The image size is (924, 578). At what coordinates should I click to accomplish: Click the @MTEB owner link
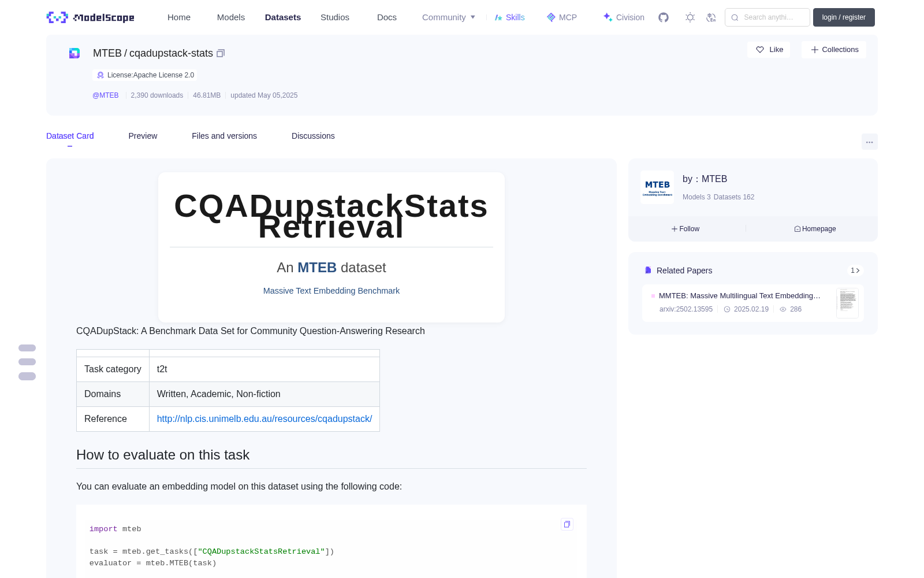tap(106, 95)
